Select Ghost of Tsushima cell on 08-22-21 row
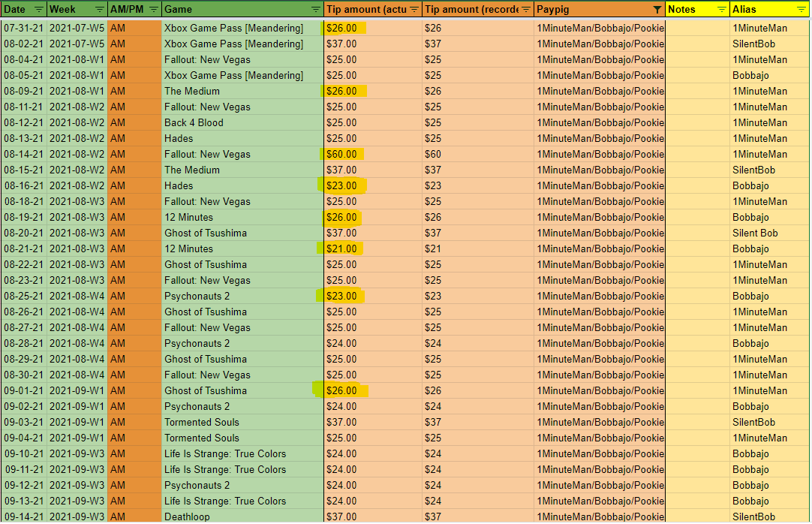The image size is (812, 524). coord(242,264)
